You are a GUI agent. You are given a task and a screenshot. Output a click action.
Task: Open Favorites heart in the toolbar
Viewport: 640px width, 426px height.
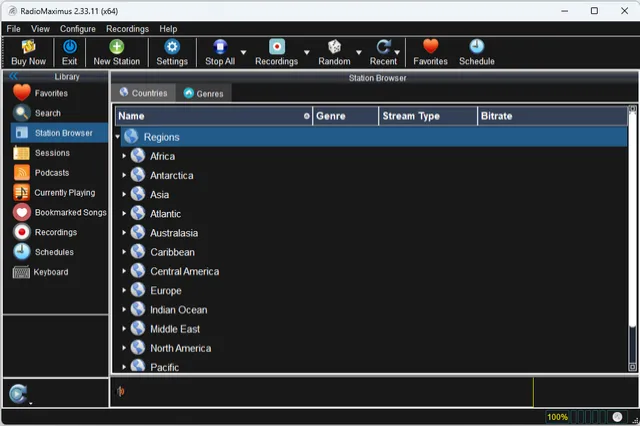(430, 46)
